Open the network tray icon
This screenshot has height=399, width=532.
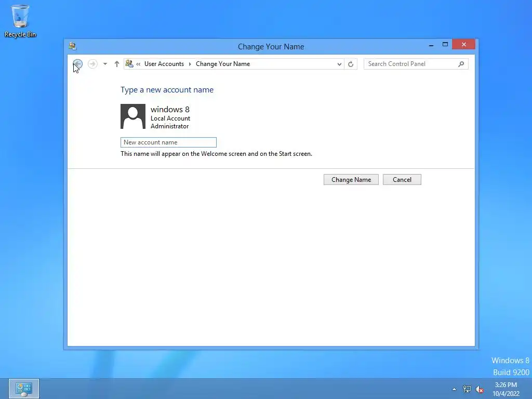pos(467,389)
